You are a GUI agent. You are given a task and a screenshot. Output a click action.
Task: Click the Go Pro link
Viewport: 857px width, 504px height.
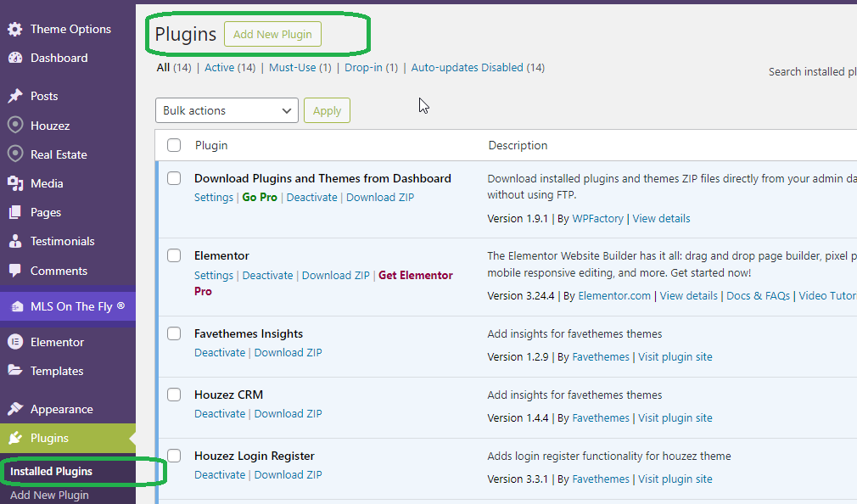tap(260, 198)
